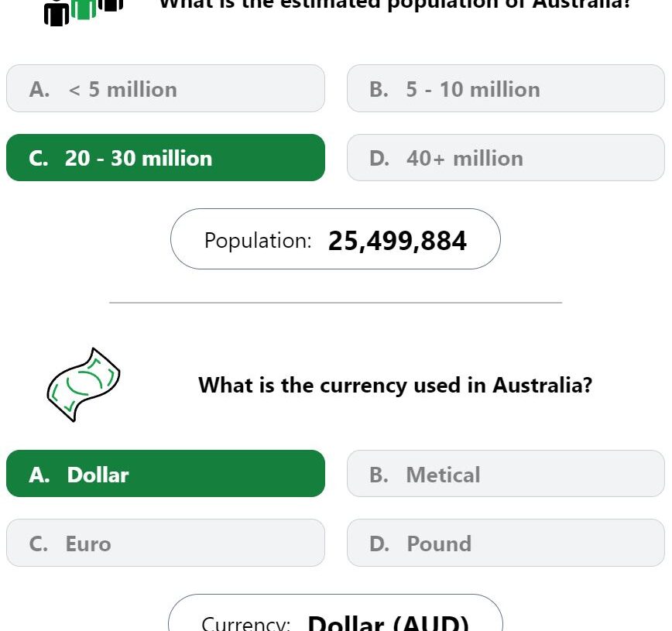Choose the highlighted '20 - 30 million' option
Viewport: 672px width, 631px height.
pos(166,158)
